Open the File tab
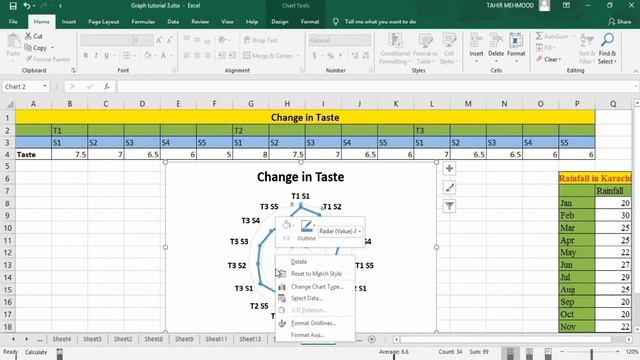The image size is (640, 360). point(13,22)
